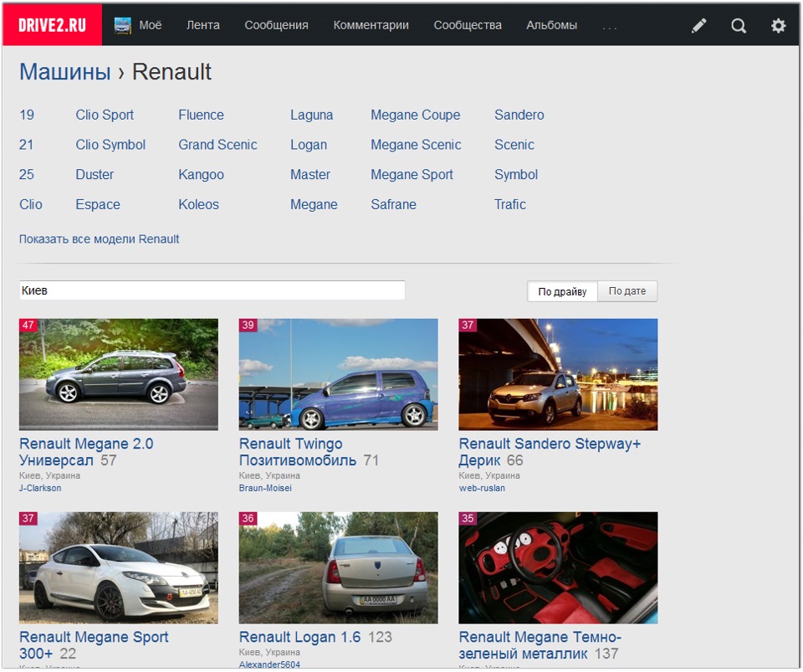Expand the three-dots more menu
The width and height of the screenshot is (803, 672).
pos(610,27)
